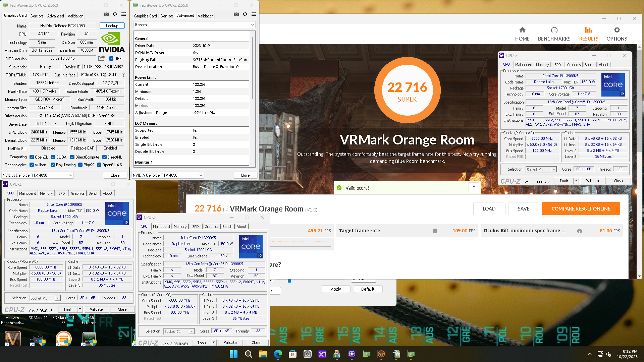
Task: Toggle OpenGL 4.6 checkbox
Action: point(99,165)
